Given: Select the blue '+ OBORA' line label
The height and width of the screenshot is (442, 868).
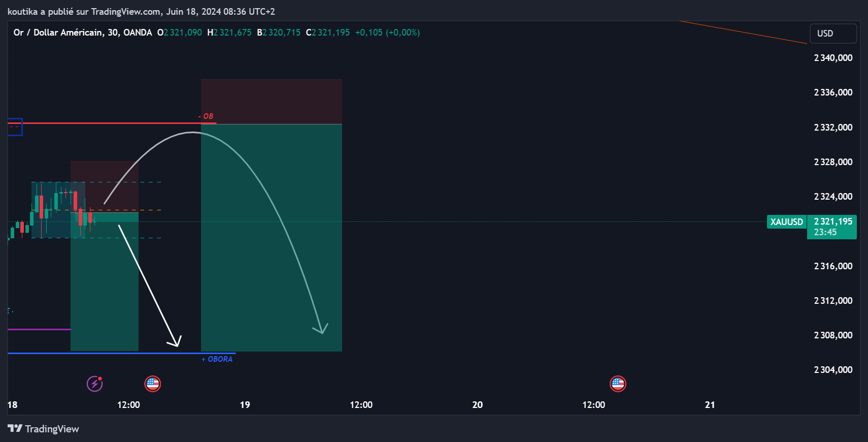Looking at the screenshot, I should click(217, 359).
